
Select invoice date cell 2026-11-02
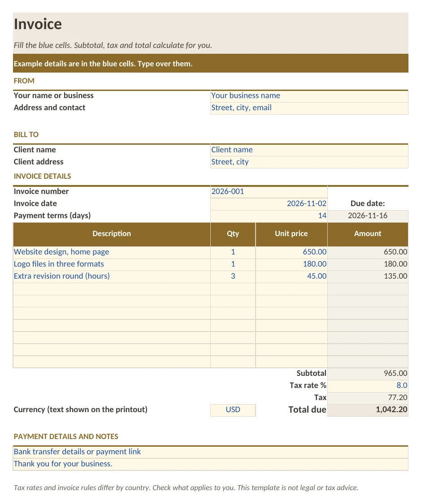(269, 204)
